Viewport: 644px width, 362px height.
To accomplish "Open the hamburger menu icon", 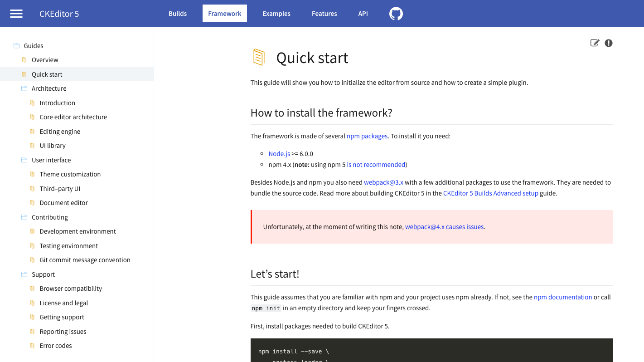I will 16,13.
